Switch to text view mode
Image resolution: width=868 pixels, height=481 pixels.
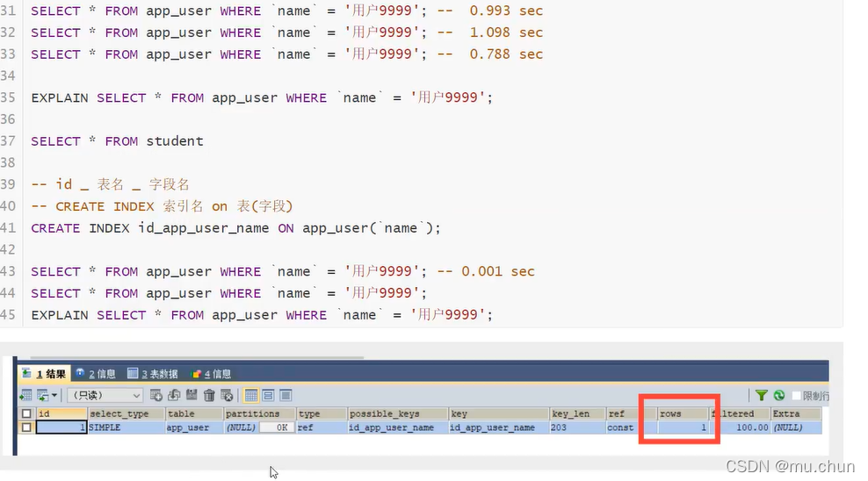[286, 395]
